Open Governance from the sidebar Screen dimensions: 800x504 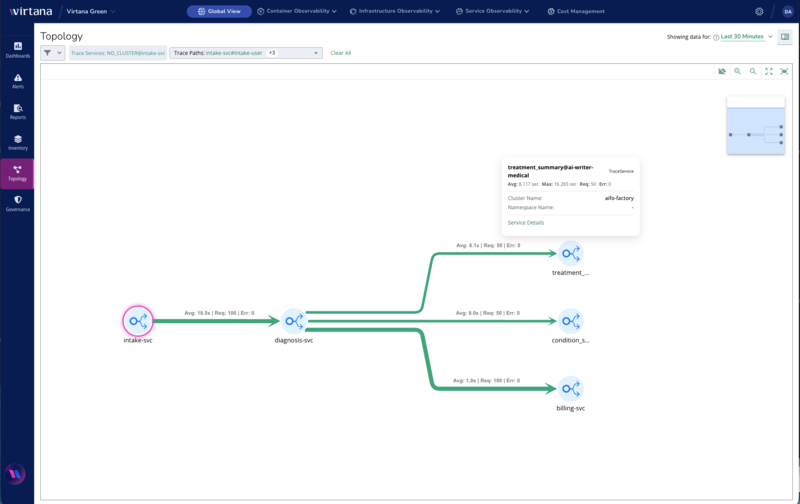pyautogui.click(x=17, y=204)
